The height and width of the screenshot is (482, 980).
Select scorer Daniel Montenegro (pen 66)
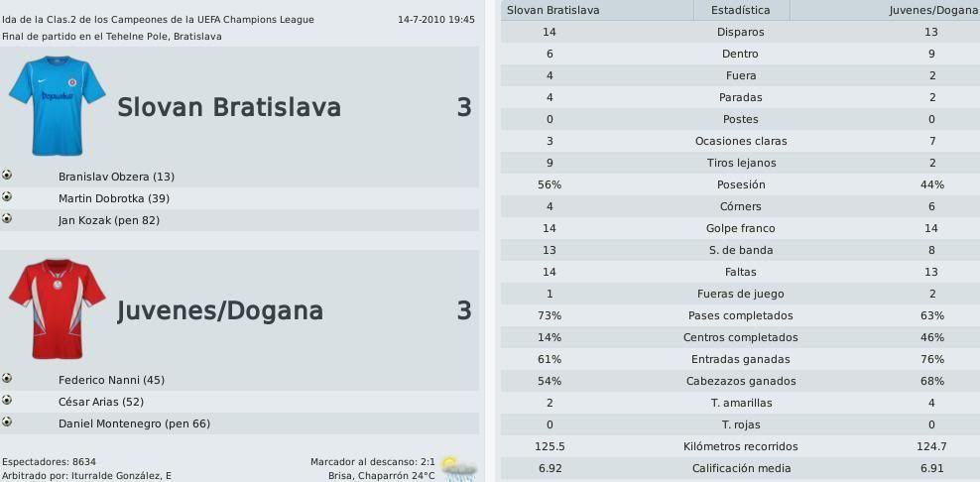[134, 423]
